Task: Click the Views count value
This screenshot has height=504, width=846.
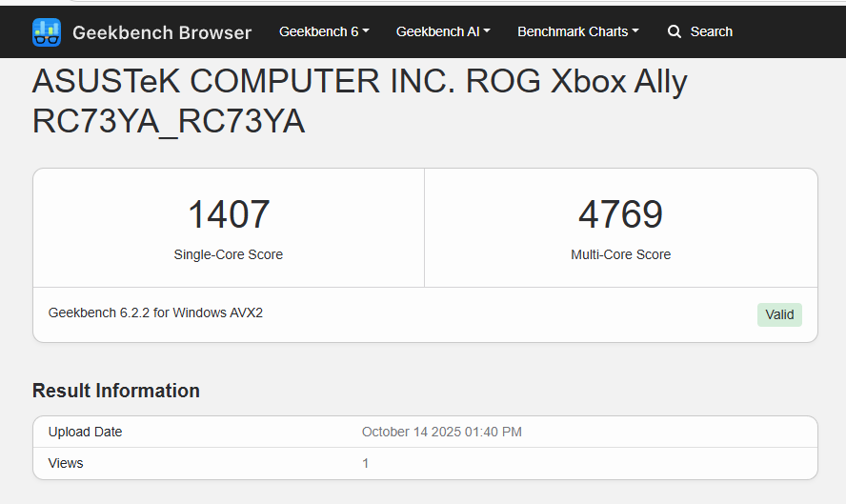Action: (x=366, y=463)
